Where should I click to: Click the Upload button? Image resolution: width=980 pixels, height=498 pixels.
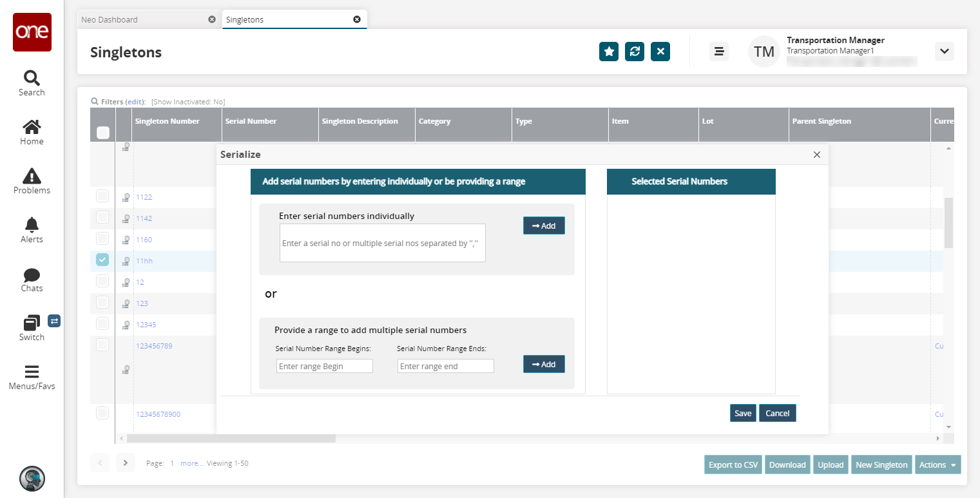click(831, 465)
